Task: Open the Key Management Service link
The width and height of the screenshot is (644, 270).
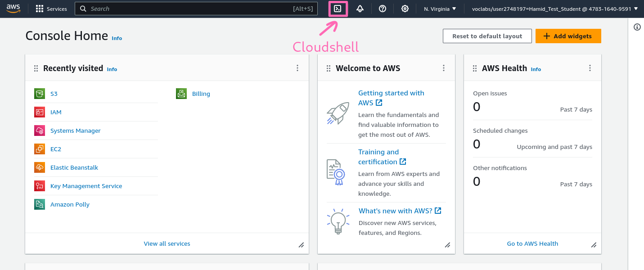Action: [86, 186]
